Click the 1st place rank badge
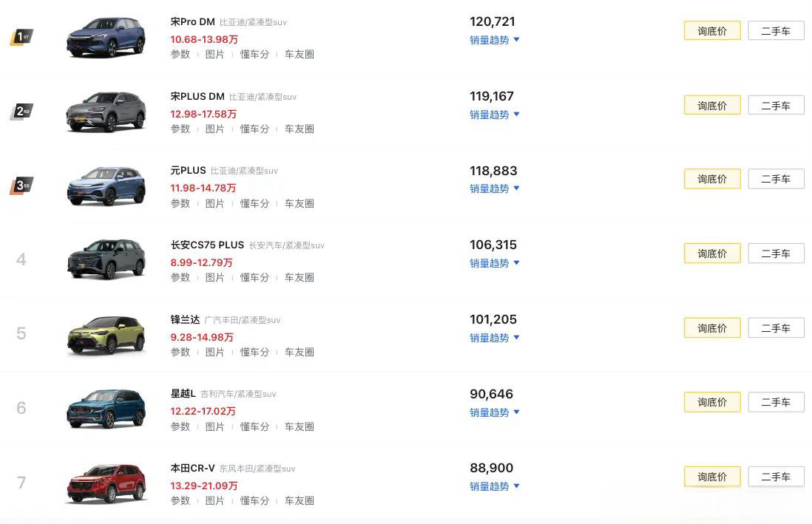Screen dimensions: 812x524 (21, 37)
